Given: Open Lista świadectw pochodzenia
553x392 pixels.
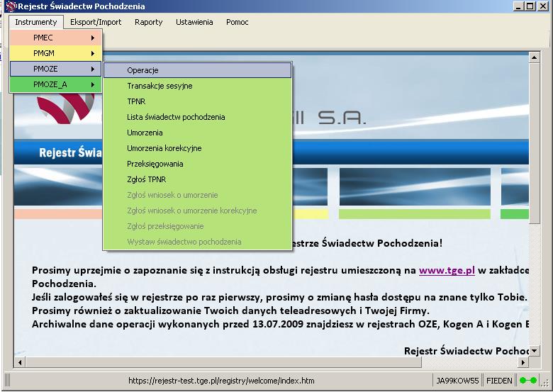Looking at the screenshot, I should (198, 117).
